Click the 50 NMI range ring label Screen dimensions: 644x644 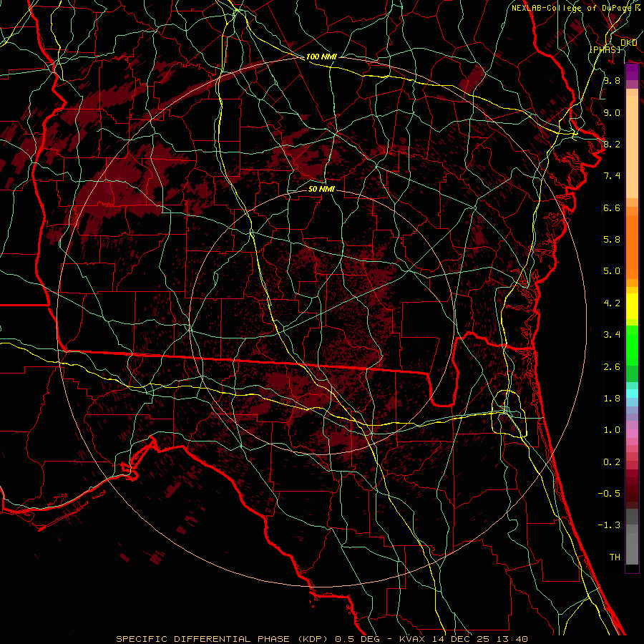click(321, 190)
